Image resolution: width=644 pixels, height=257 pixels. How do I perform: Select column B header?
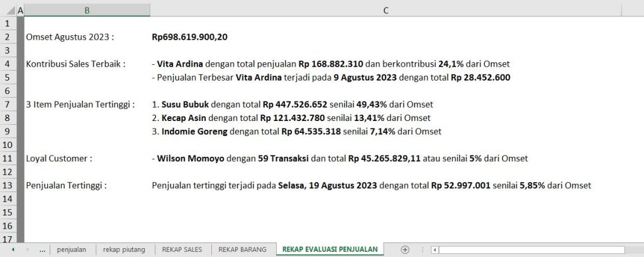pyautogui.click(x=87, y=10)
